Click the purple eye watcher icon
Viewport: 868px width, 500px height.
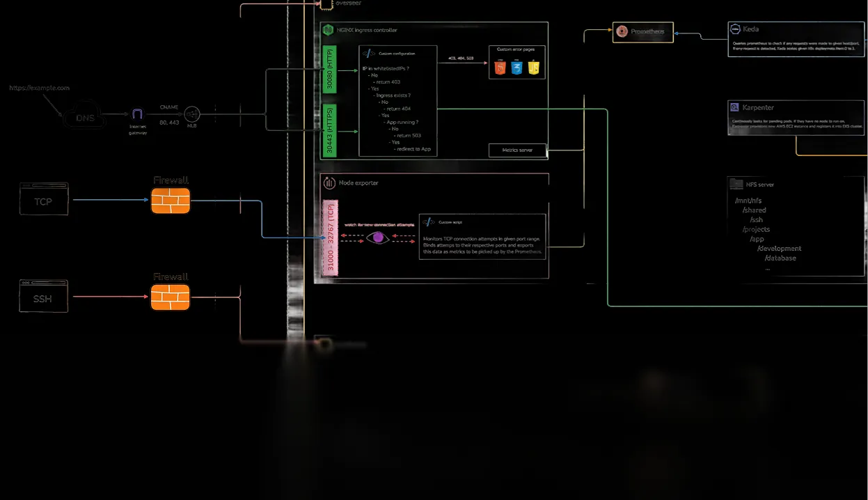click(x=378, y=237)
